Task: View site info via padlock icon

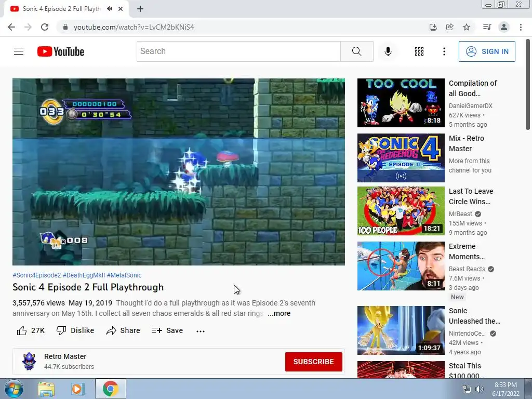Action: pyautogui.click(x=65, y=27)
